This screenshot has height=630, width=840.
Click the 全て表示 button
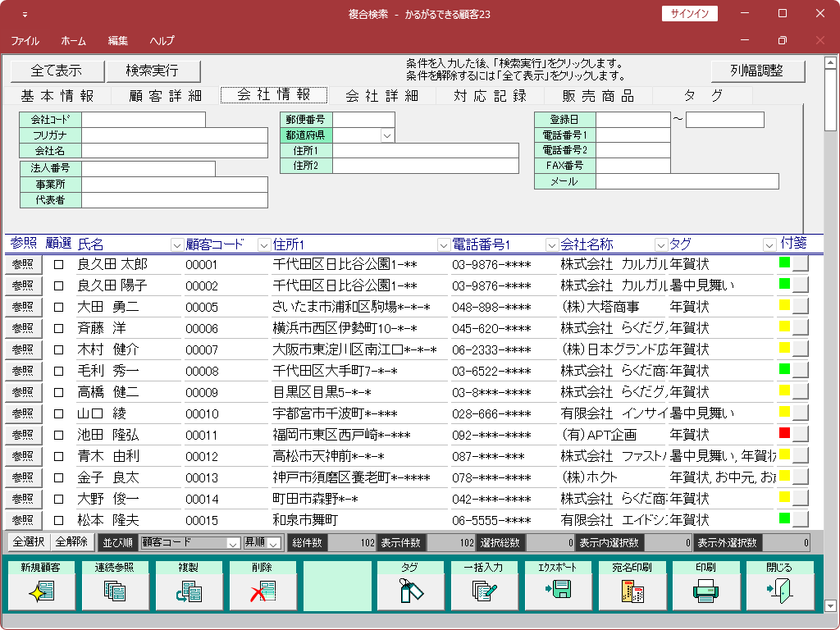[57, 71]
